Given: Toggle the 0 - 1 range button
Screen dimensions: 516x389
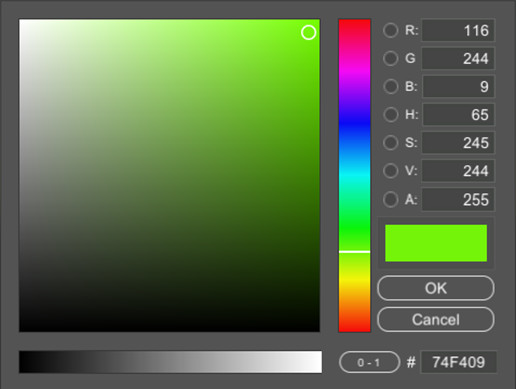Looking at the screenshot, I should point(369,362).
